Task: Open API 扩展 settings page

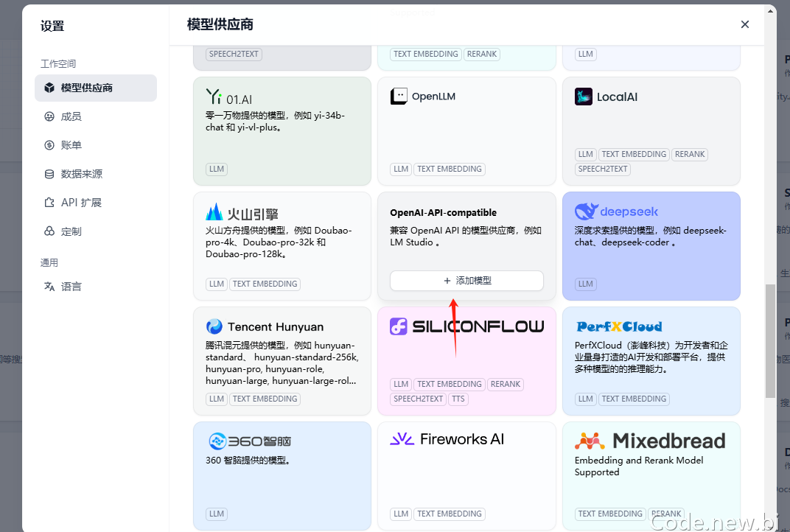Action: pyautogui.click(x=96, y=203)
